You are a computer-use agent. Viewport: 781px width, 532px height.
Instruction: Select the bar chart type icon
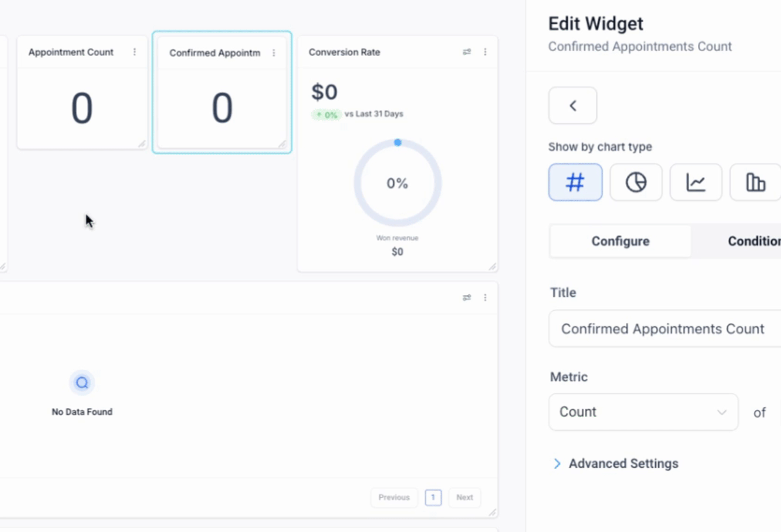(x=755, y=182)
